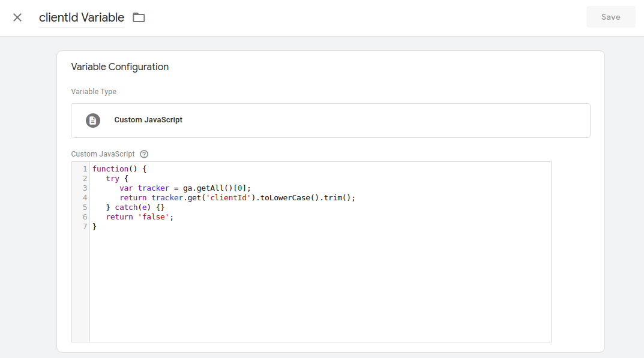Click the catch(e) line in the editor
The height and width of the screenshot is (358, 644).
[135, 207]
